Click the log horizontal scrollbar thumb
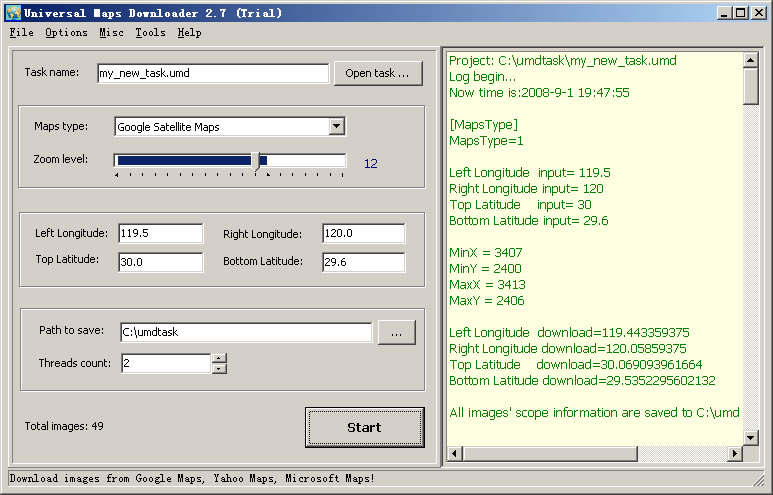The image size is (773, 495). pos(550,454)
